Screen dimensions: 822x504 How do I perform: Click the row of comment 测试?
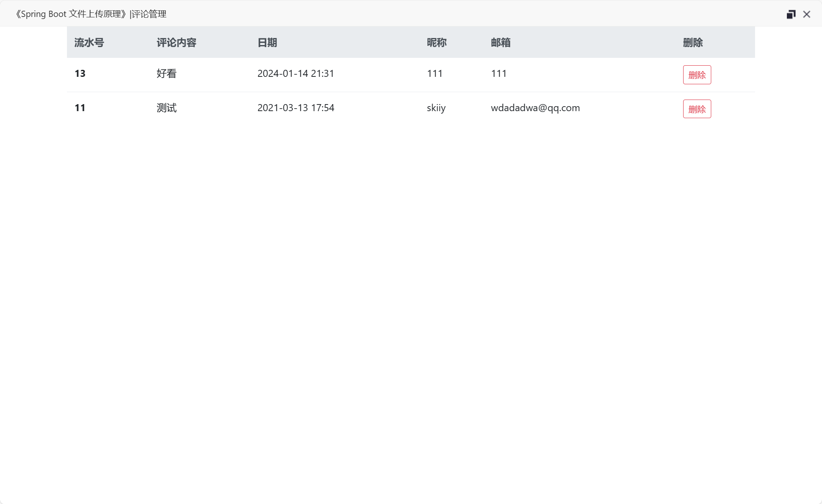(372, 108)
